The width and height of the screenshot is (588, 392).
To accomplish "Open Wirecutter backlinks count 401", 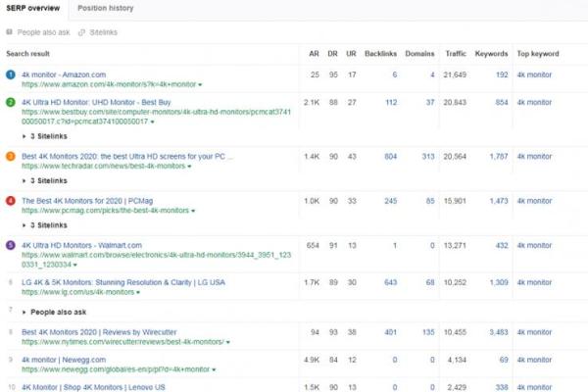I will (390, 332).
